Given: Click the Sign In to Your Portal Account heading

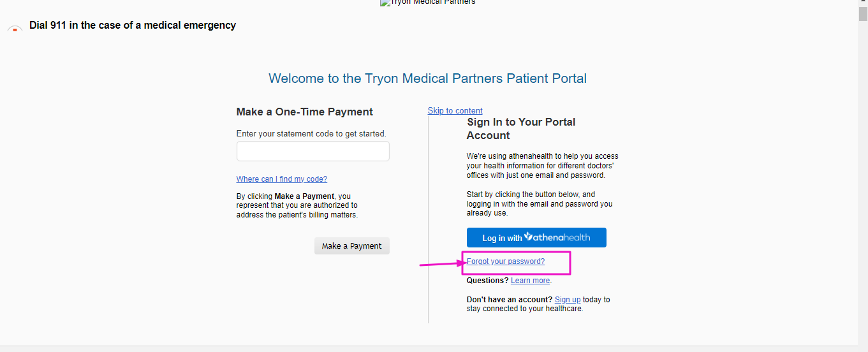Looking at the screenshot, I should pos(521,128).
